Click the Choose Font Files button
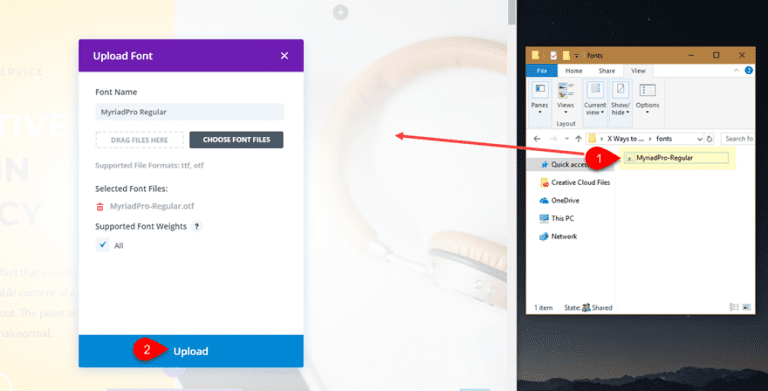The image size is (768, 391). (x=236, y=140)
